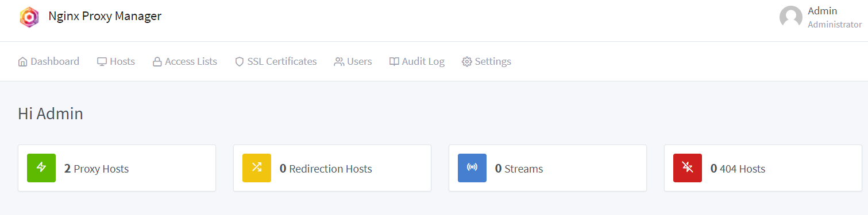Open the Access Lists tab

[x=185, y=61]
